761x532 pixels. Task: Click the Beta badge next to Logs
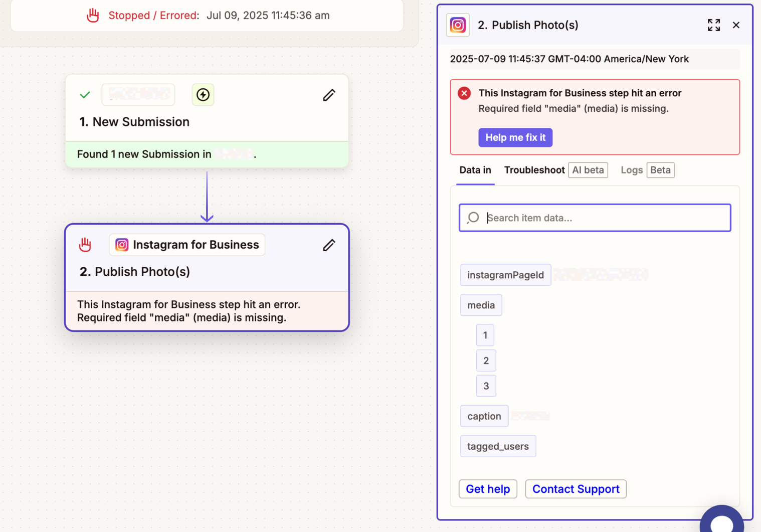660,170
